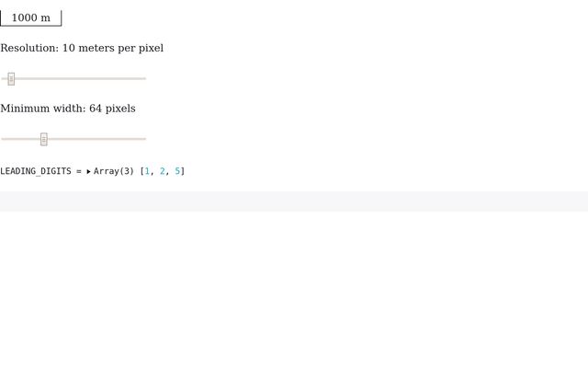
Task: Click the 1000 m scale bar label
Action: click(x=30, y=17)
